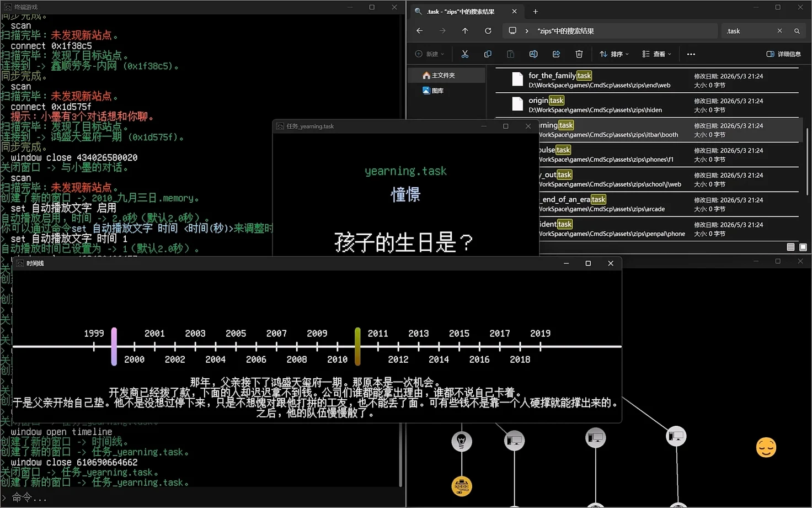Switch to large thumbnails view layout
Viewport: 812px width, 508px height.
tap(803, 247)
